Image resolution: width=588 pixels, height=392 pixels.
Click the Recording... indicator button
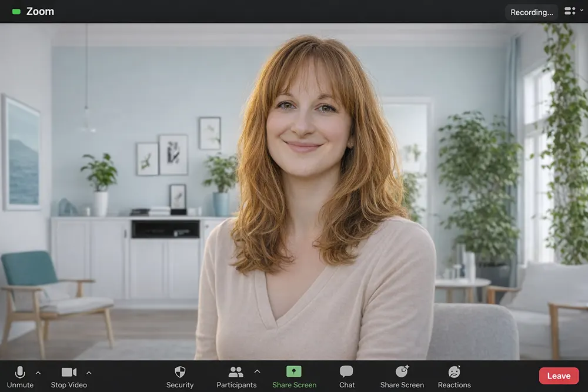pos(531,12)
